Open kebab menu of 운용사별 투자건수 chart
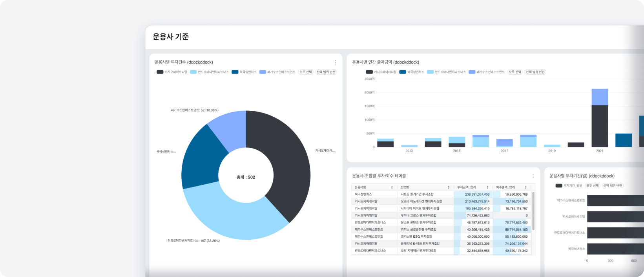This screenshot has width=644, height=277. (x=335, y=62)
